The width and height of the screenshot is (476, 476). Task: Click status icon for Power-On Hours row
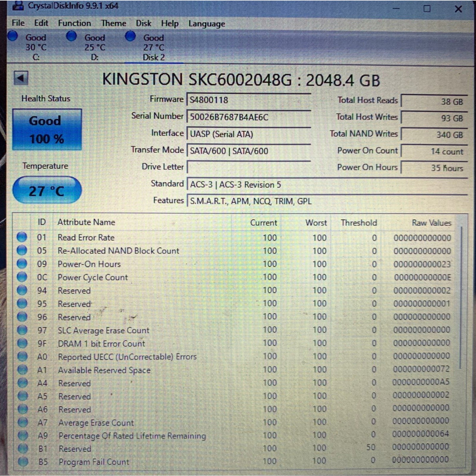point(22,264)
